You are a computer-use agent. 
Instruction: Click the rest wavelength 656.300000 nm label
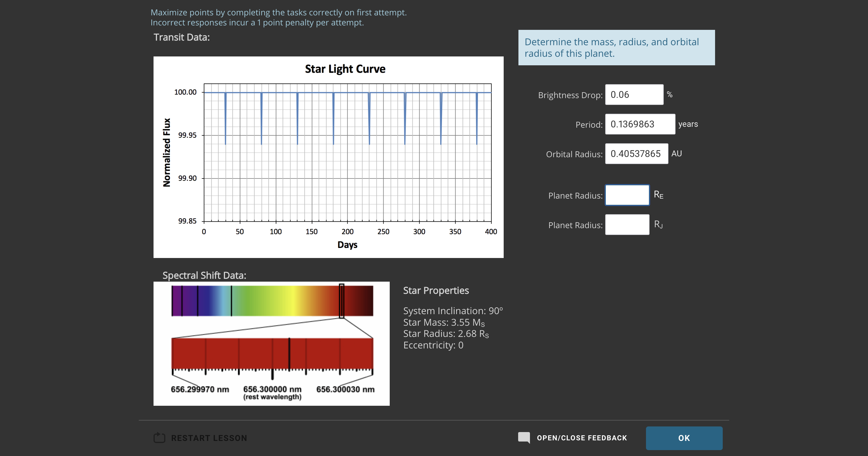272,389
